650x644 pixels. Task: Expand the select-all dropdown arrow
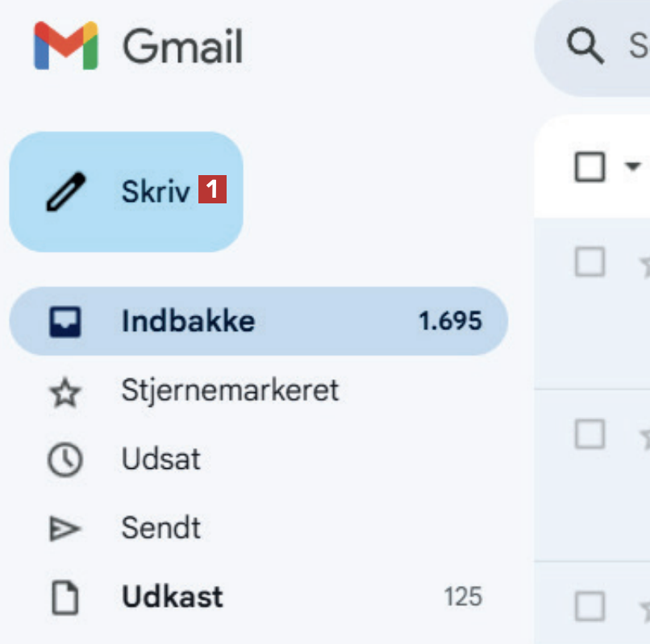coord(632,167)
